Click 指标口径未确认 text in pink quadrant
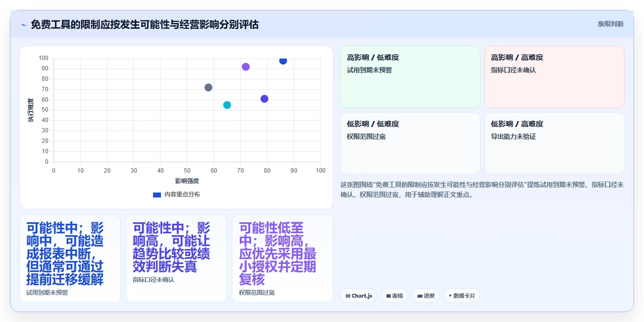 (513, 70)
